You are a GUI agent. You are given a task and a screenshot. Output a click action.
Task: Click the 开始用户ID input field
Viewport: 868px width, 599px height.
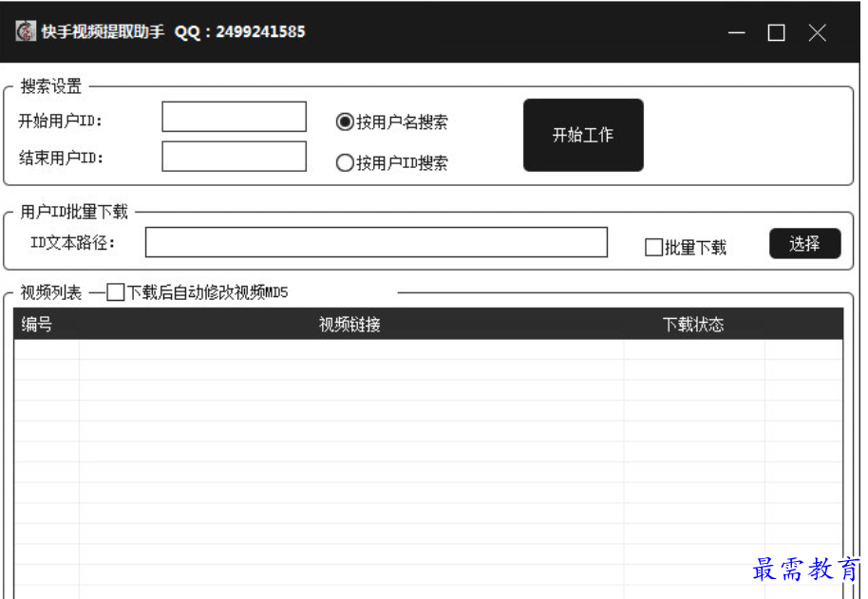tap(234, 117)
